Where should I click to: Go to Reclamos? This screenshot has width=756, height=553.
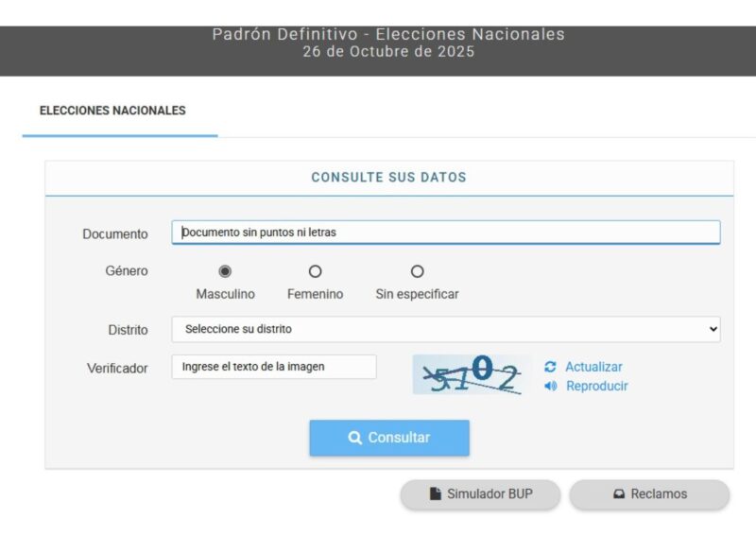(649, 493)
